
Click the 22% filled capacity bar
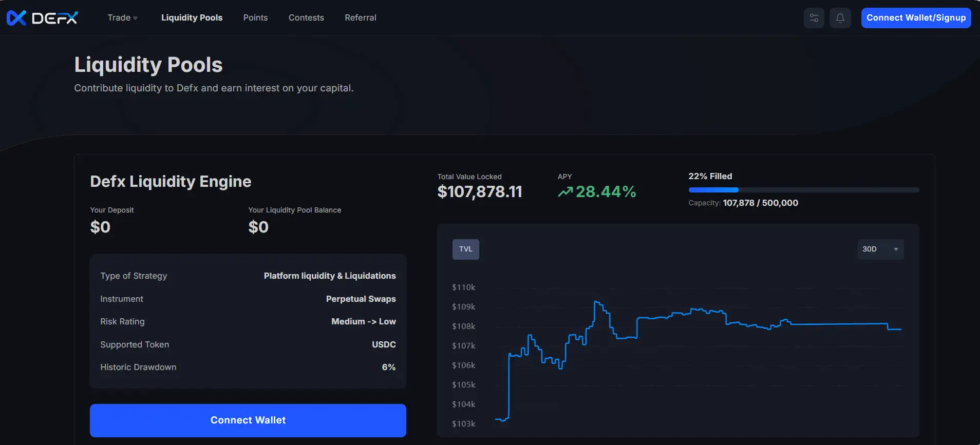click(803, 190)
